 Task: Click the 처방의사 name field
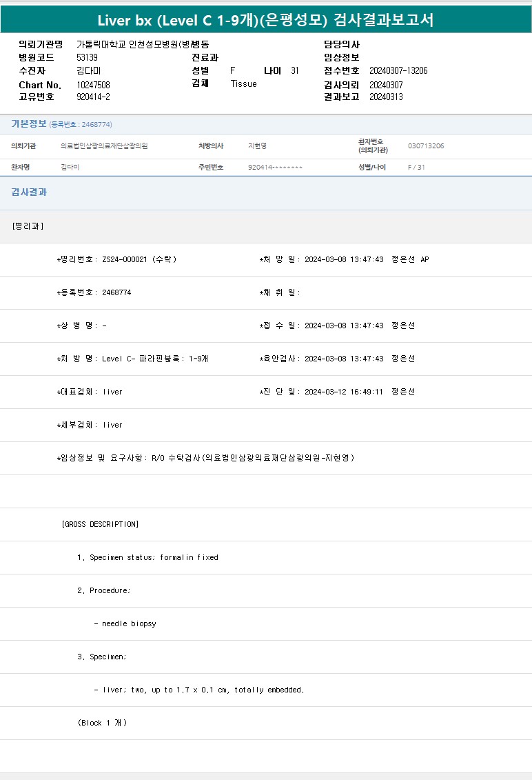(x=256, y=146)
